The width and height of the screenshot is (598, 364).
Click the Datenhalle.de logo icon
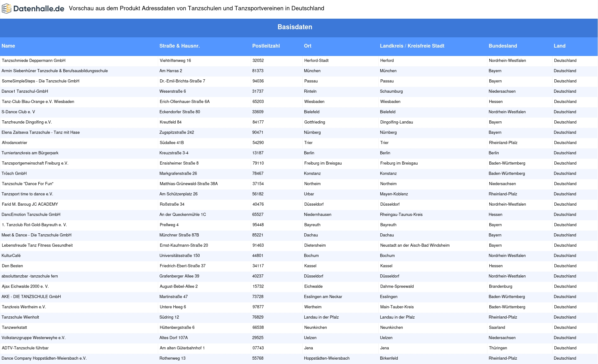[7, 9]
